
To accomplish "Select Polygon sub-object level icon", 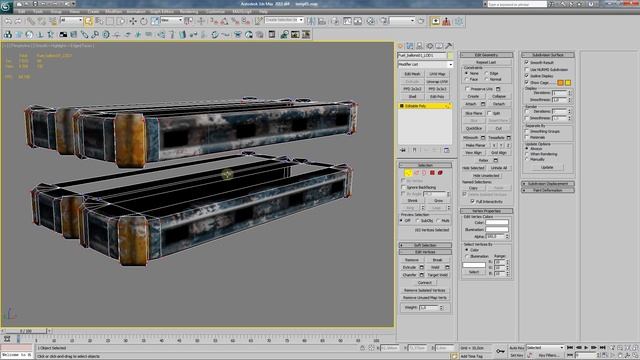I will coord(432,173).
